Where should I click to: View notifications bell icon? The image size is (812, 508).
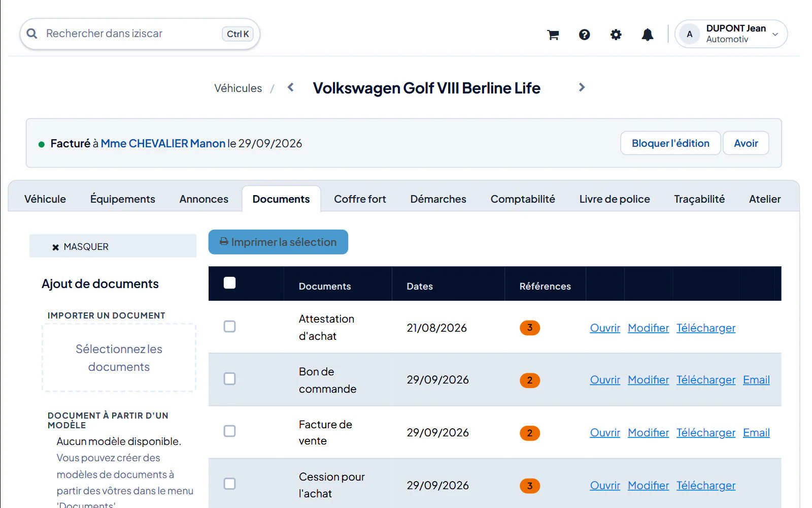click(647, 35)
